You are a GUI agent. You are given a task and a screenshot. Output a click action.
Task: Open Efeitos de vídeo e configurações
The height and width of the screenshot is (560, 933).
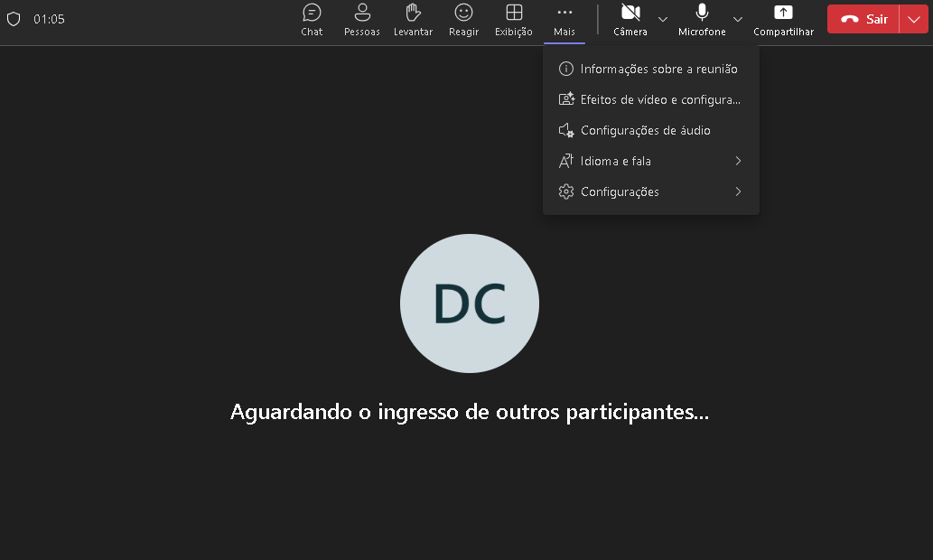651,99
